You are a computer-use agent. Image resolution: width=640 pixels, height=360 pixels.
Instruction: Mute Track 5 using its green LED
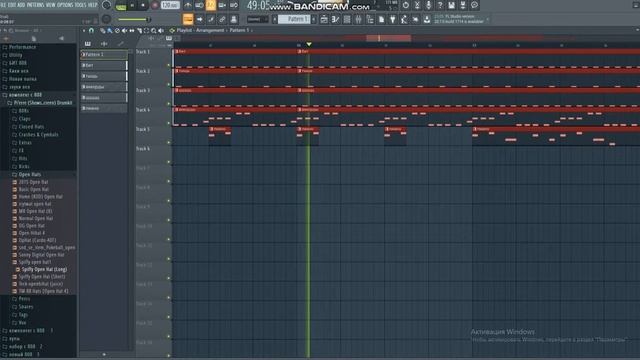(x=169, y=143)
